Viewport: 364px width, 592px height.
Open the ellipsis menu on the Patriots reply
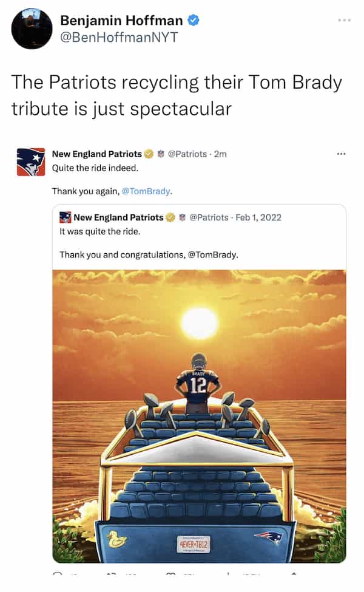pos(342,154)
